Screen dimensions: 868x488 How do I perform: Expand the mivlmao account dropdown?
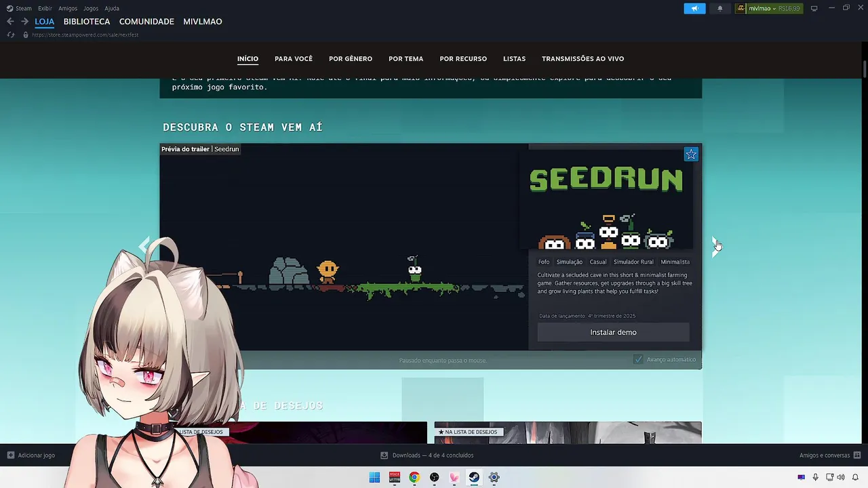pyautogui.click(x=774, y=9)
